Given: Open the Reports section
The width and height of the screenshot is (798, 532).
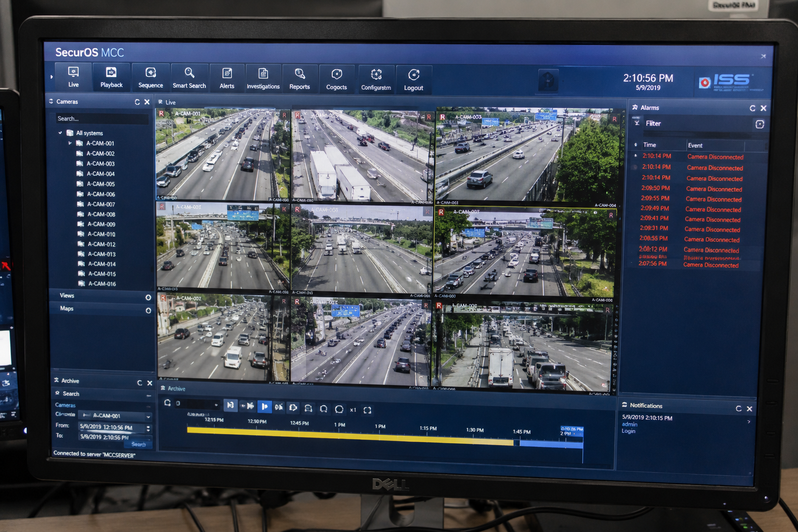Looking at the screenshot, I should pos(300,79).
